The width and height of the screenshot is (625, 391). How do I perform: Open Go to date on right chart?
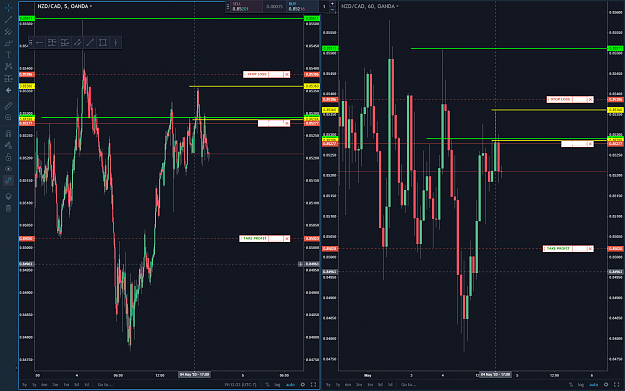pos(409,385)
